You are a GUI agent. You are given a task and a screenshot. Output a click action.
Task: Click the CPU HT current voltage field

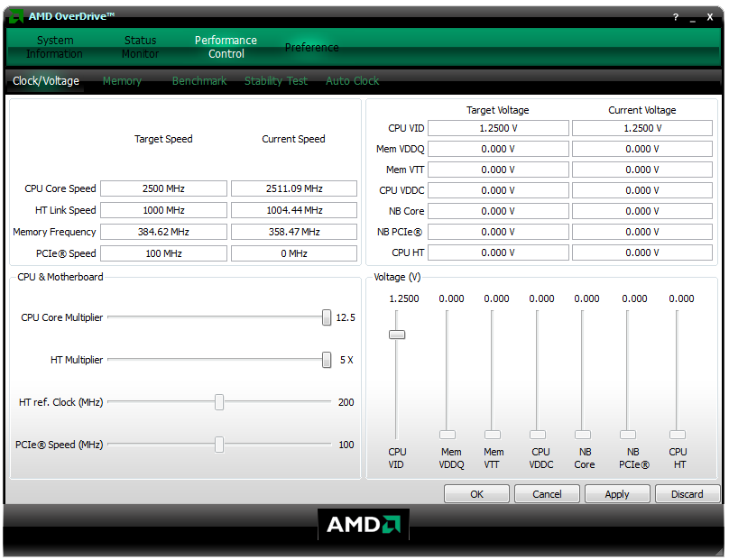coord(642,252)
